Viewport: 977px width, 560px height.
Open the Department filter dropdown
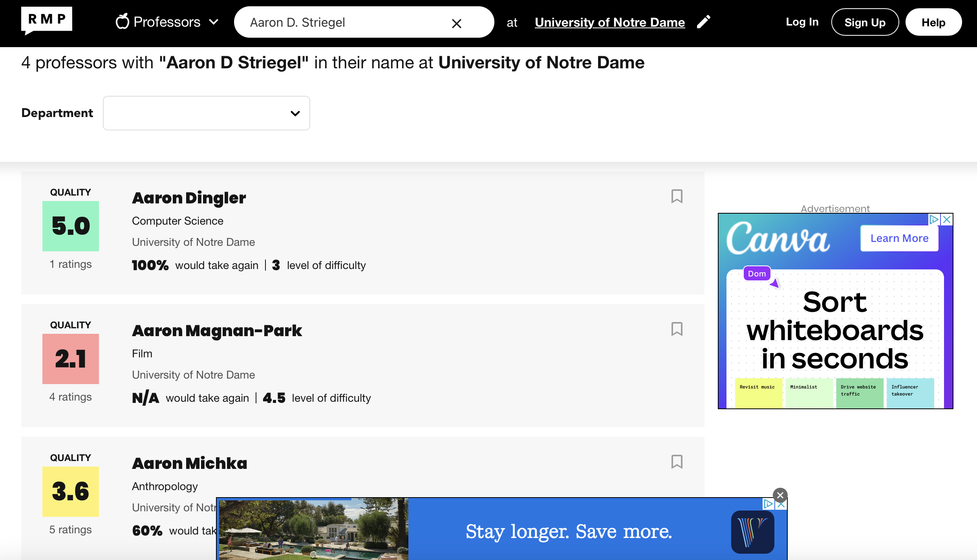point(206,113)
